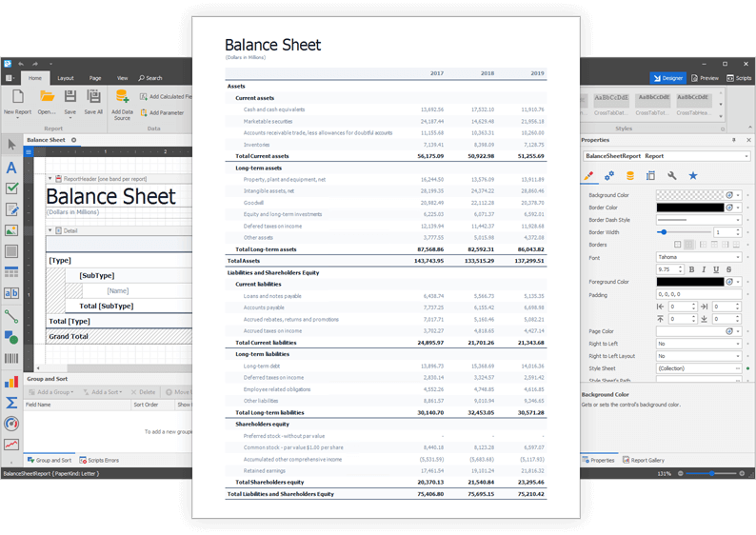
Task: Click the black Foreground Color swatch
Action: click(x=690, y=282)
